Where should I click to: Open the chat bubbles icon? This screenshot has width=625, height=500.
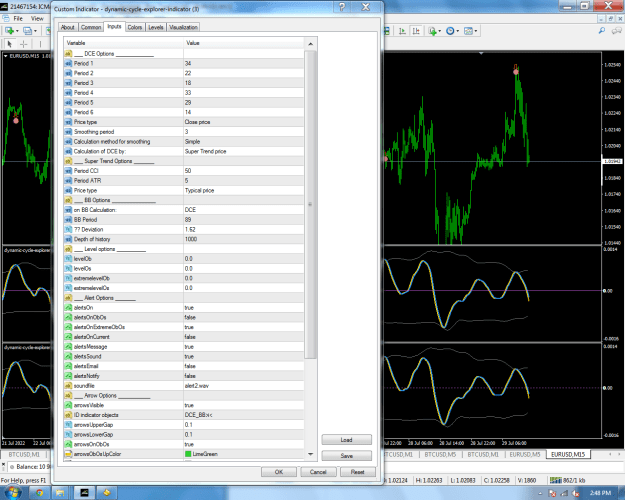tap(617, 30)
